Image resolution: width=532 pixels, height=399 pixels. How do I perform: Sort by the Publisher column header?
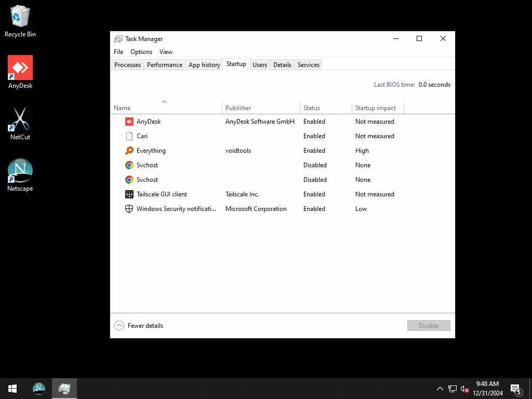[x=261, y=108]
